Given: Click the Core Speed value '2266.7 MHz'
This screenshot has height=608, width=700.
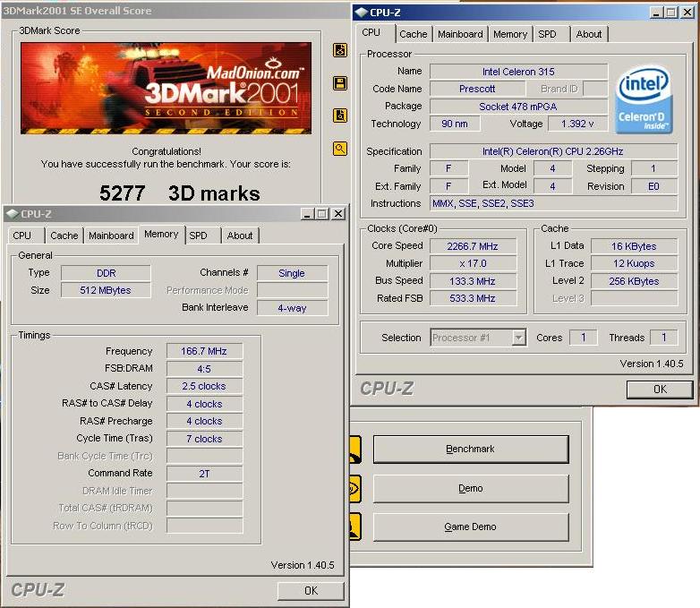Looking at the screenshot, I should point(473,246).
